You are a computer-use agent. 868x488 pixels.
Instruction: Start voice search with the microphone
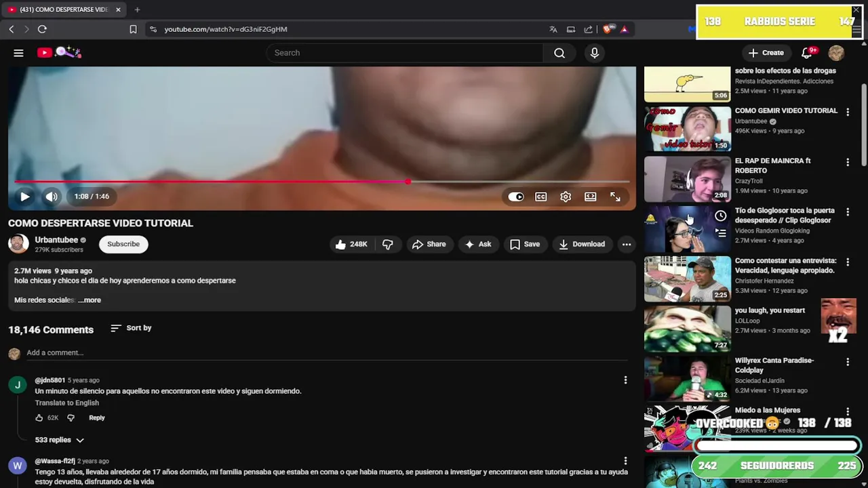coord(595,53)
